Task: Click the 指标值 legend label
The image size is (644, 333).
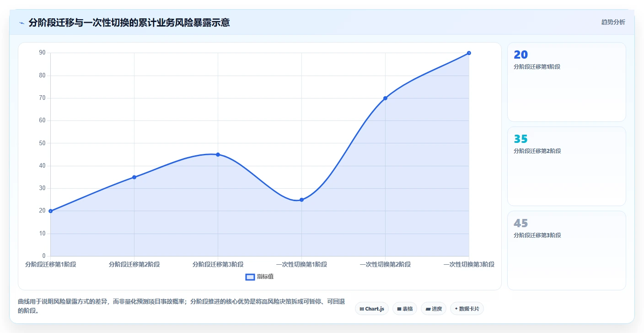Action: pyautogui.click(x=265, y=277)
